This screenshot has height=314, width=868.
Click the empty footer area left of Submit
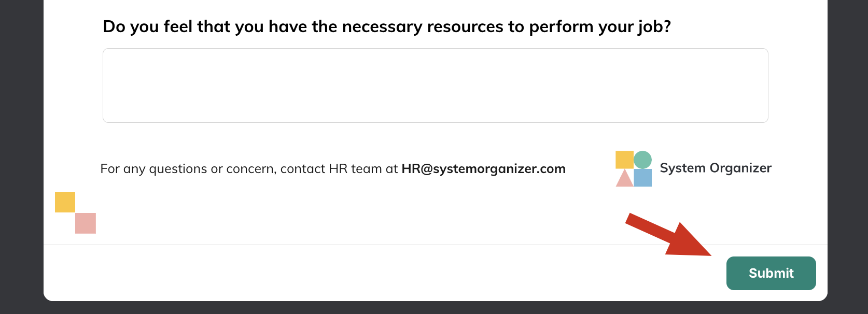point(384,273)
